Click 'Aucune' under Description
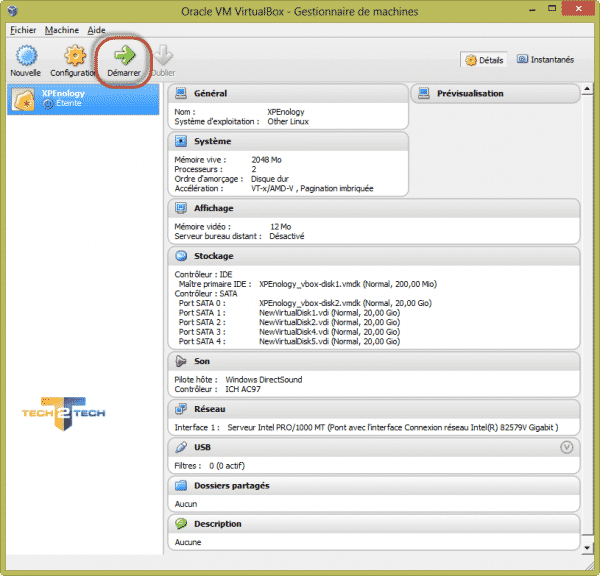Image resolution: width=600 pixels, height=576 pixels. (x=188, y=543)
